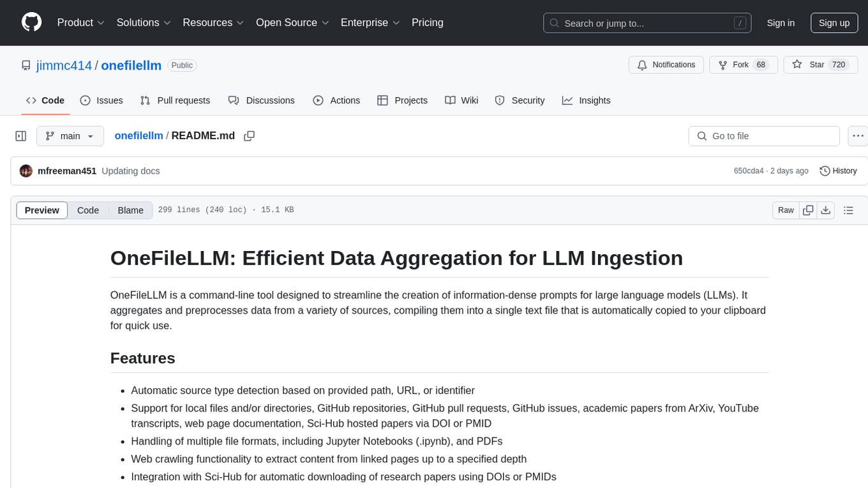This screenshot has height=488, width=868.
Task: Open the main branch selector dropdown
Action: coord(70,136)
